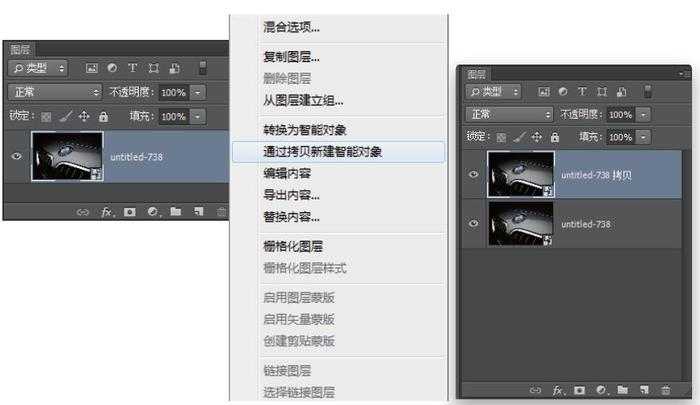Click fill 100% field in left panel
The image size is (700, 405).
[x=174, y=117]
